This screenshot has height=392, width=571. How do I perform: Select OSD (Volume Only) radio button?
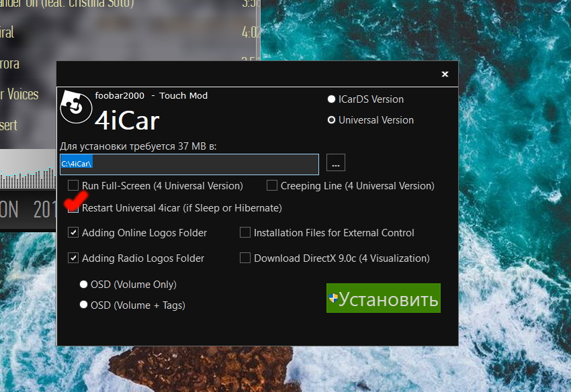point(84,285)
